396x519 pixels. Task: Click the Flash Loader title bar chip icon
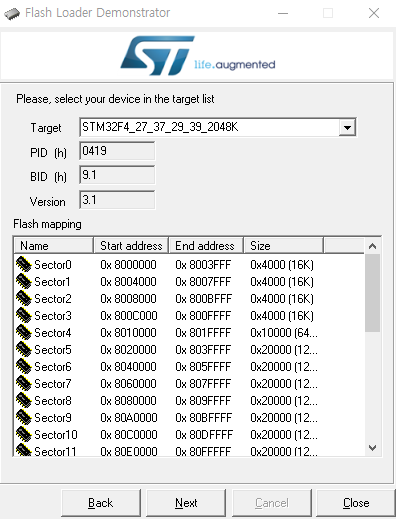[x=12, y=14]
